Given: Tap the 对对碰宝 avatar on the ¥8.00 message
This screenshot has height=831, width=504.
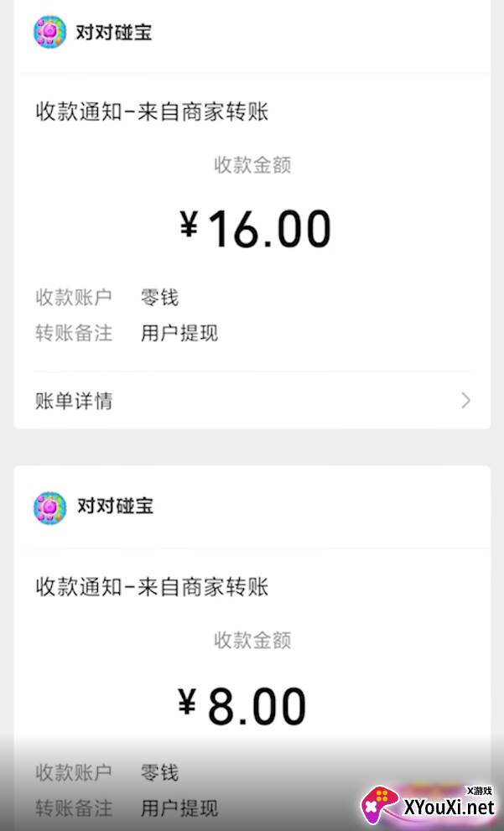Looking at the screenshot, I should click(x=49, y=507).
